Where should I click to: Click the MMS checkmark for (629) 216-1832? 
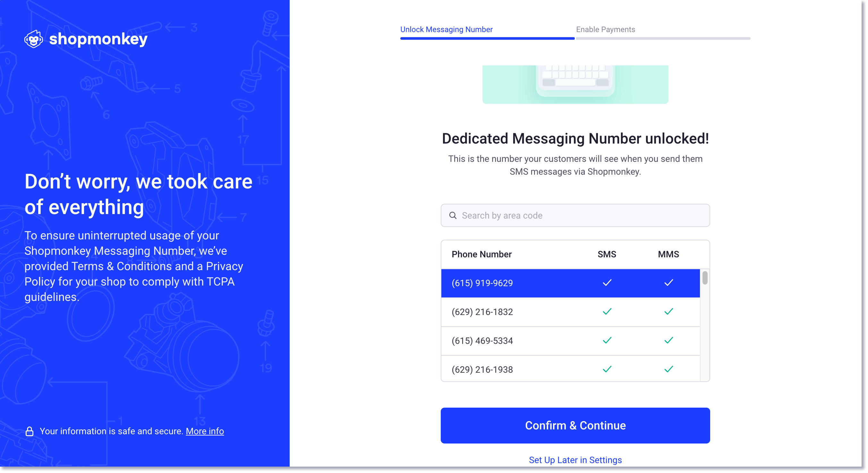668,312
